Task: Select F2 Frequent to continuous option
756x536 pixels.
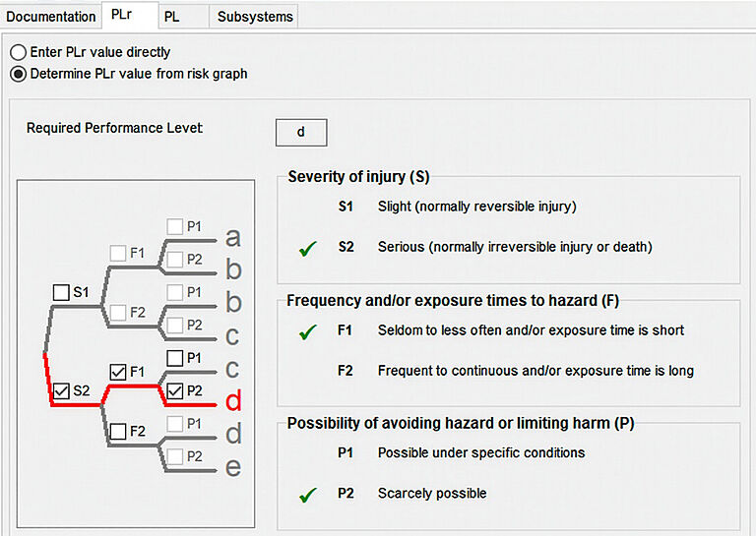Action: pyautogui.click(x=535, y=371)
